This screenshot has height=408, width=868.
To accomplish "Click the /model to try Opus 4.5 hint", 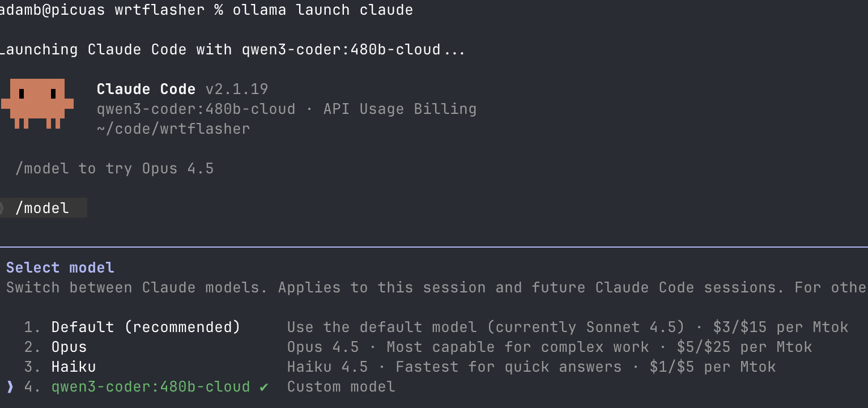I will point(113,168).
